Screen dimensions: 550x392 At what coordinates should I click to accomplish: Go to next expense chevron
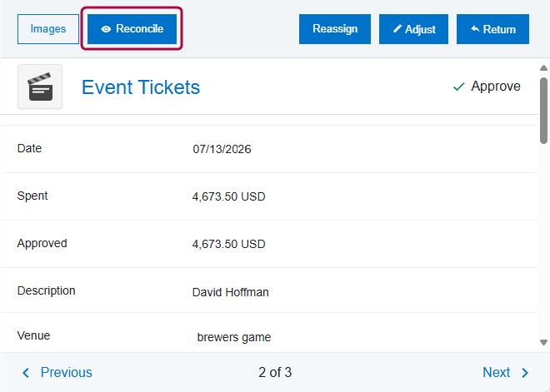click(x=525, y=373)
